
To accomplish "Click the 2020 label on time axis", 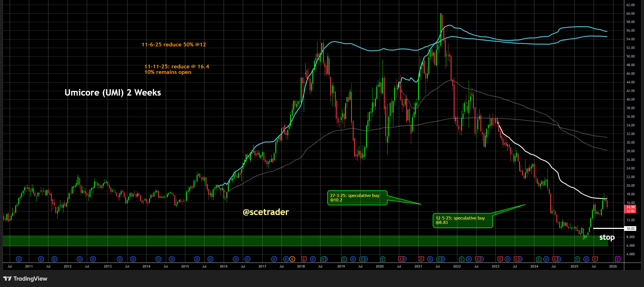I will pos(379,266).
